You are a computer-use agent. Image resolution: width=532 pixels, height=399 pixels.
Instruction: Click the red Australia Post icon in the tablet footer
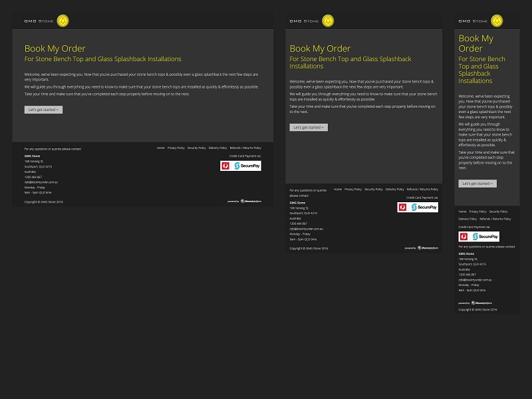403,207
